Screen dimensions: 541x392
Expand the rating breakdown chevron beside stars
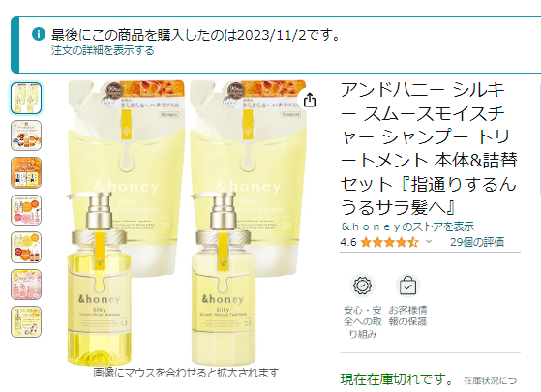[x=429, y=242]
